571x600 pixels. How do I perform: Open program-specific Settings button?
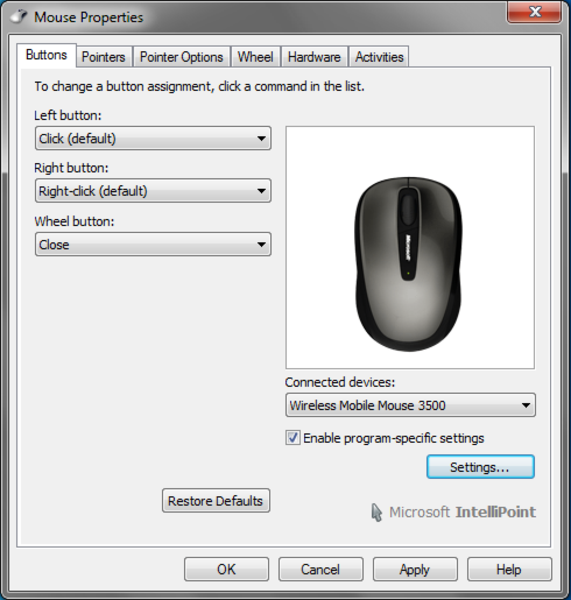pos(480,467)
